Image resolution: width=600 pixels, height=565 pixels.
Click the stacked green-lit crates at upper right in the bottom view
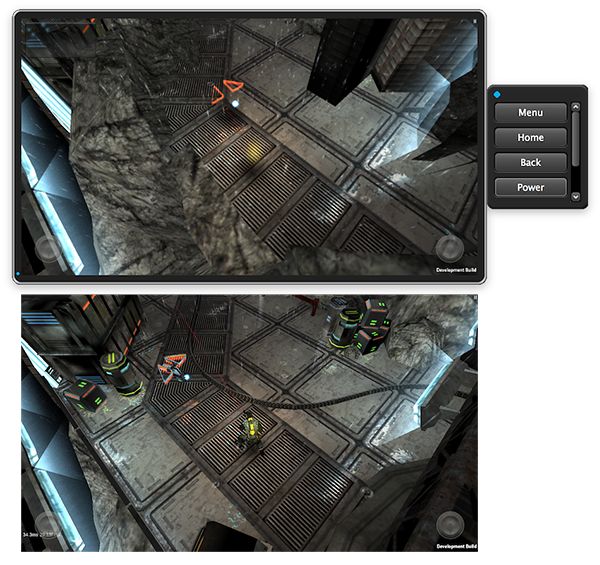click(372, 327)
